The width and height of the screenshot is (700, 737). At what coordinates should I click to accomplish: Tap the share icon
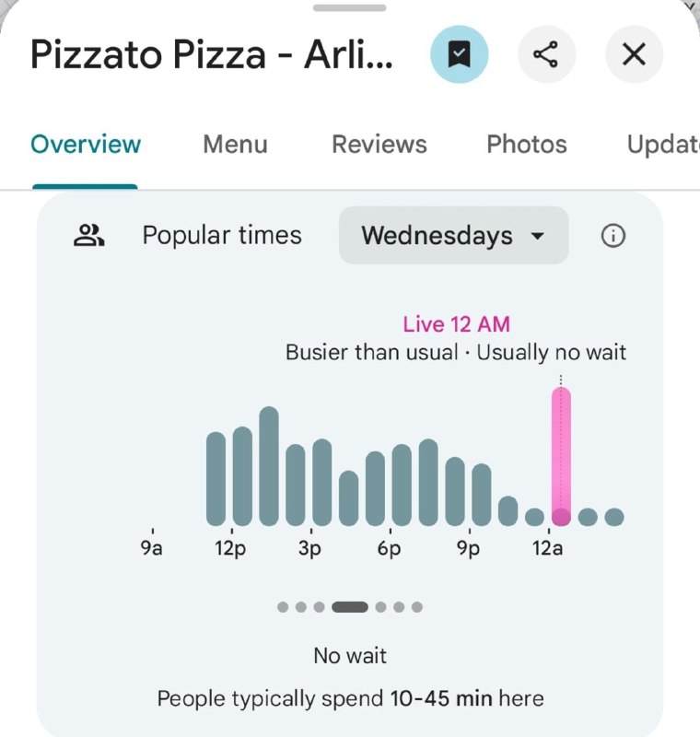pyautogui.click(x=546, y=54)
